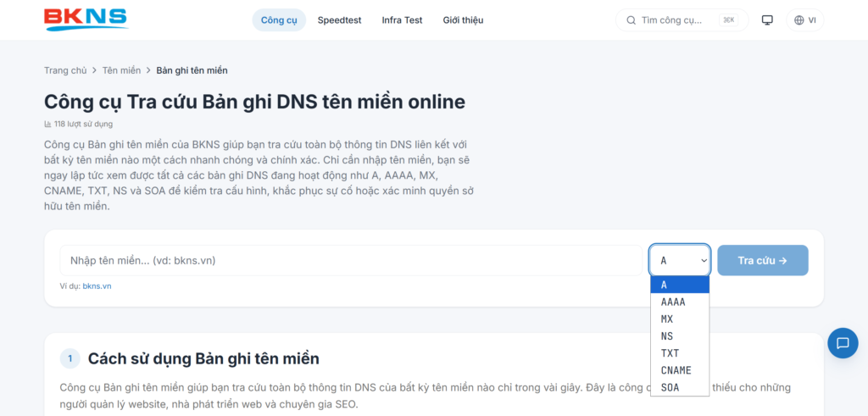This screenshot has height=416, width=868.
Task: Click the ⌘K shortcut badge
Action: [x=728, y=20]
